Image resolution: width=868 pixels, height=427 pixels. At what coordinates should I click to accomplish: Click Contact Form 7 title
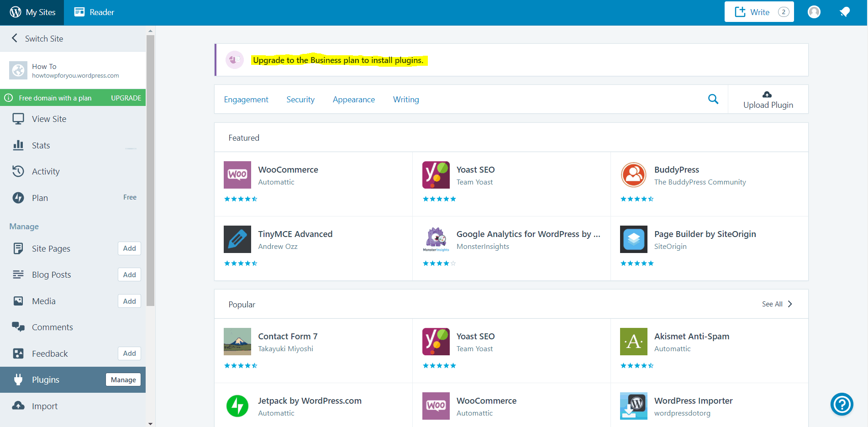point(288,336)
